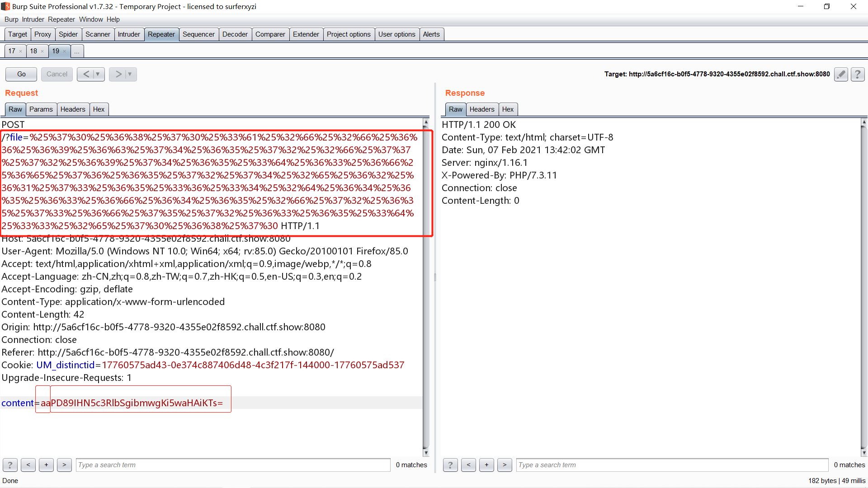The width and height of the screenshot is (868, 488).
Task: Open the Intruder tool tab
Action: point(129,34)
